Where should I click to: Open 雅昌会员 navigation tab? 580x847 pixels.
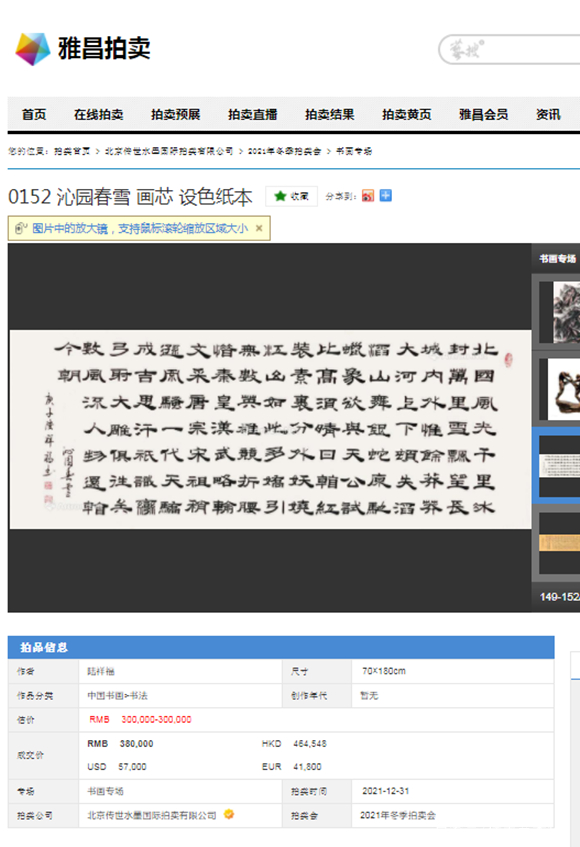483,114
